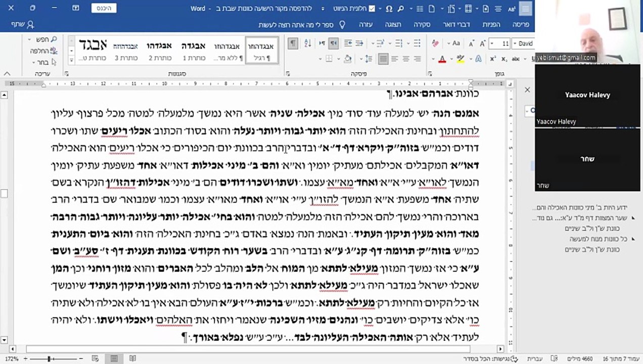Switch to read mode view icon
643x364 pixels.
132,358
